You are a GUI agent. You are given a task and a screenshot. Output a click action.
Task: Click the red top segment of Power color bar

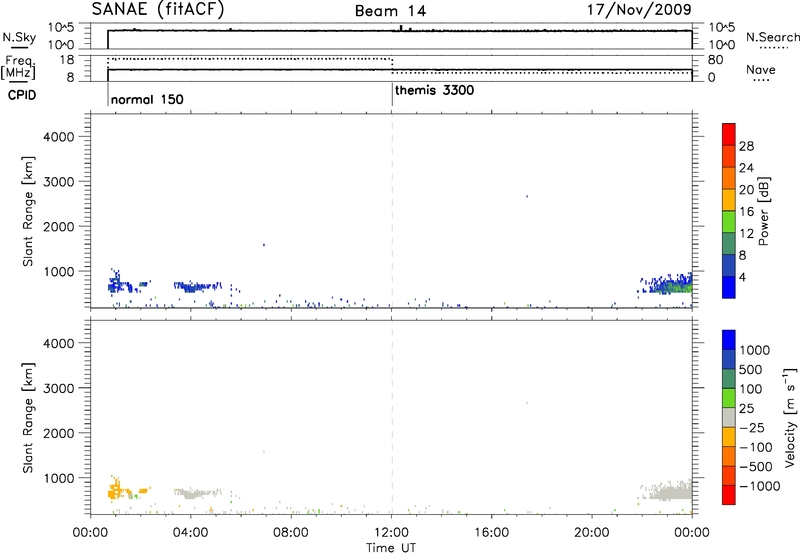point(729,134)
